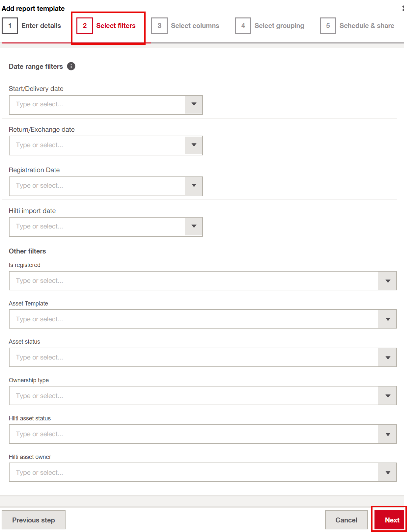The width and height of the screenshot is (415, 532).
Task: Open step 5 Schedule & share
Action: click(x=358, y=26)
